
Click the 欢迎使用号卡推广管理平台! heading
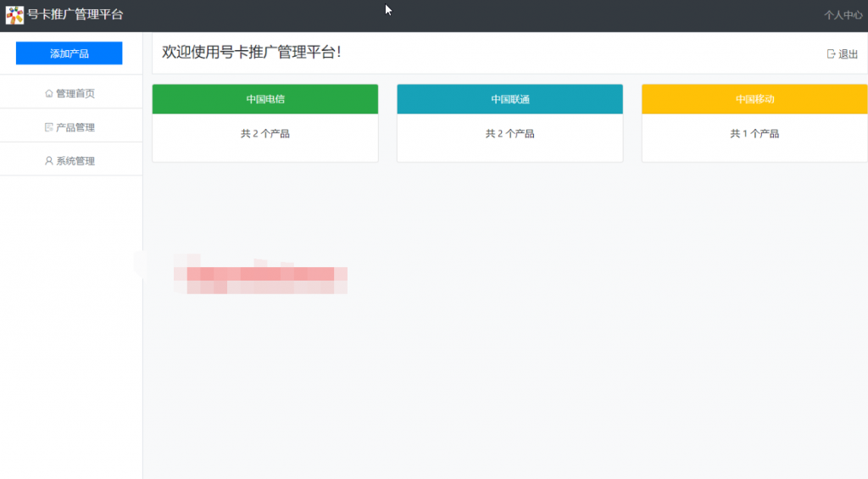click(x=251, y=52)
